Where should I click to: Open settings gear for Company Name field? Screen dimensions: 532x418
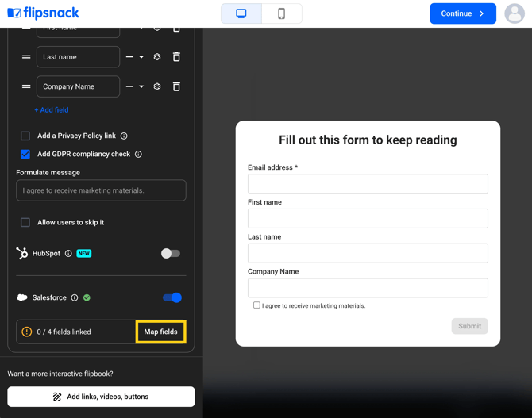[x=157, y=86]
